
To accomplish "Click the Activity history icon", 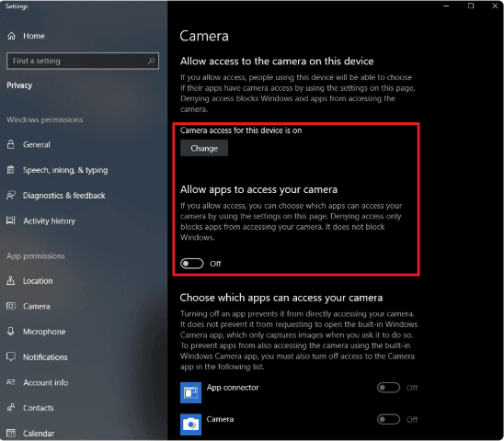I will 11,220.
